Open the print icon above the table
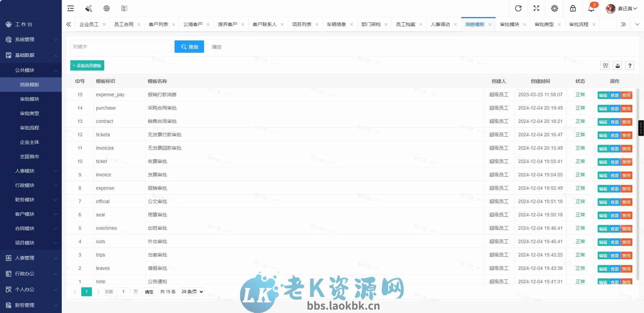644x313 pixels. (617, 65)
